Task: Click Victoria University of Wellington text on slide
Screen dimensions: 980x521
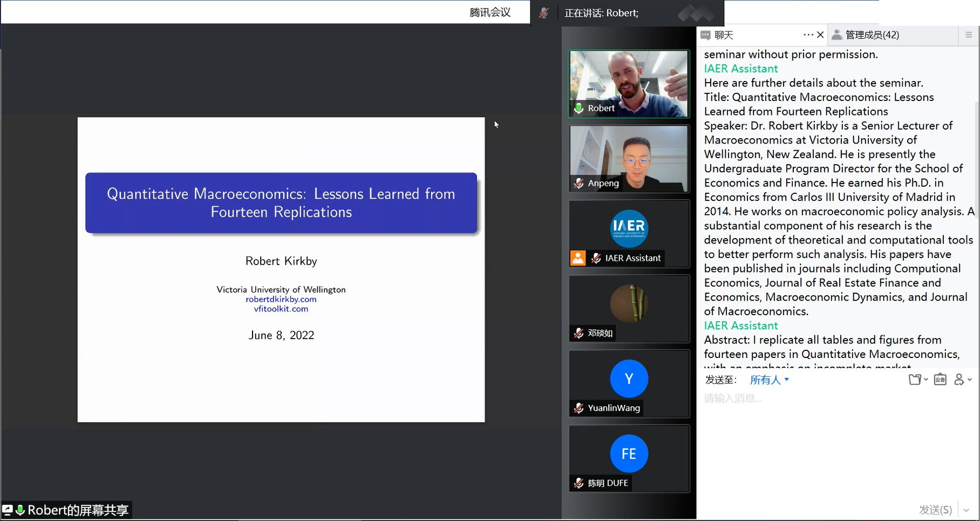Action: point(281,289)
